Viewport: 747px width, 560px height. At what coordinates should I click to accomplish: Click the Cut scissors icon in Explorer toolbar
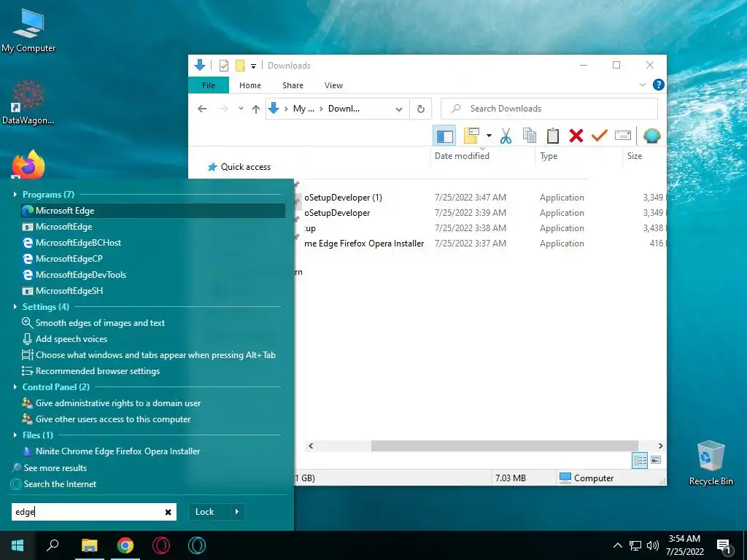click(x=506, y=136)
